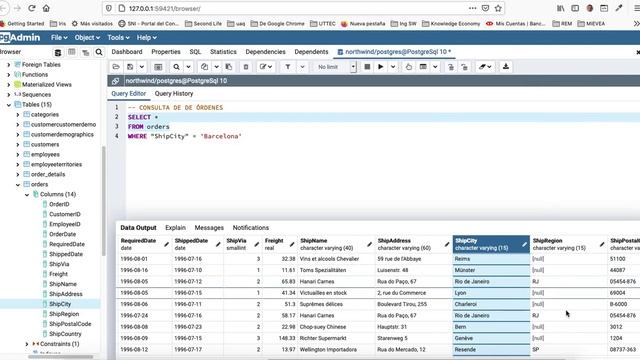Viewport: 640px width, 360px height.
Task: Select the Notifications output tab
Action: 251,228
